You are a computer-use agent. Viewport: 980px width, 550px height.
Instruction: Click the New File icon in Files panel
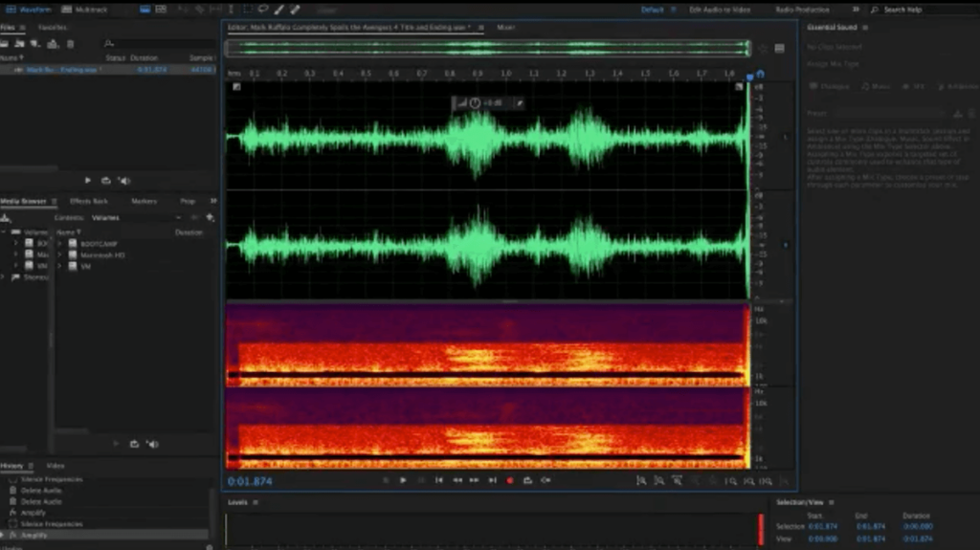click(35, 44)
